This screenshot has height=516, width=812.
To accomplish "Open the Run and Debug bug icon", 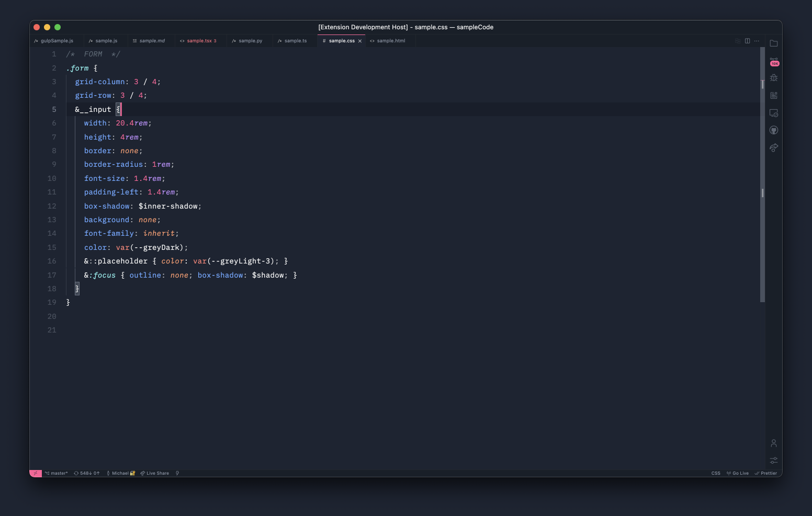I will 774,78.
